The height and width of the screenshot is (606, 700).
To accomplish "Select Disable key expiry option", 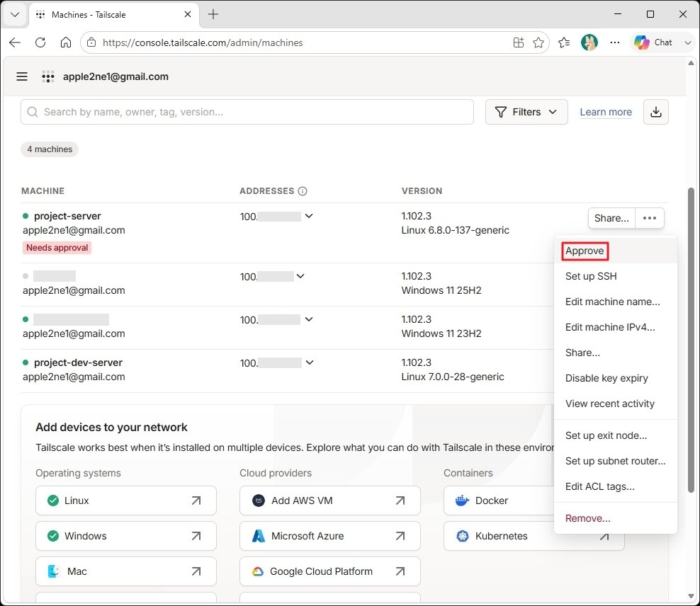I will click(x=616, y=378).
